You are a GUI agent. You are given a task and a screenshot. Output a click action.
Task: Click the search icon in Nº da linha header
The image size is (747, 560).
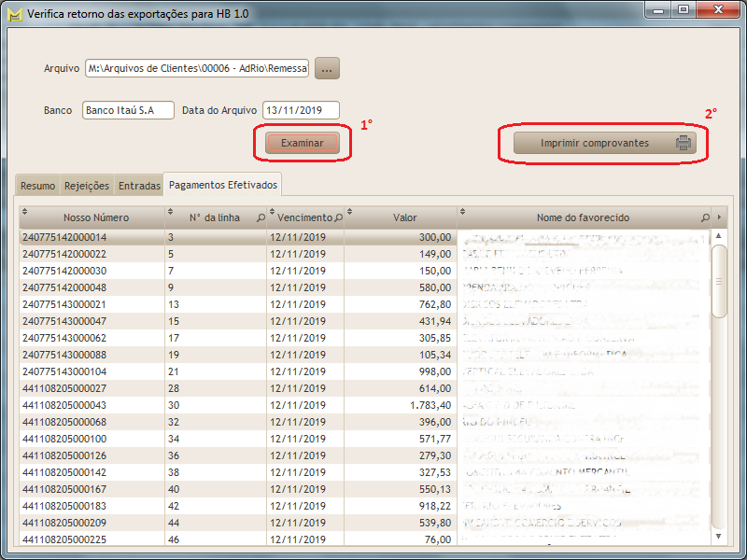pos(259,217)
